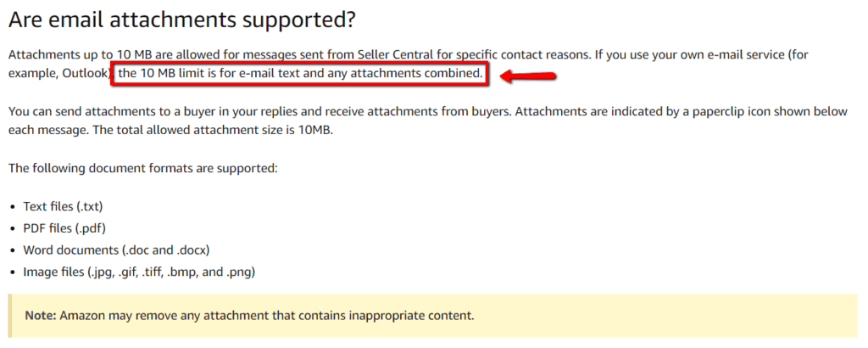
Task: Click the bullet point before 'Text files'
Action: (x=14, y=207)
